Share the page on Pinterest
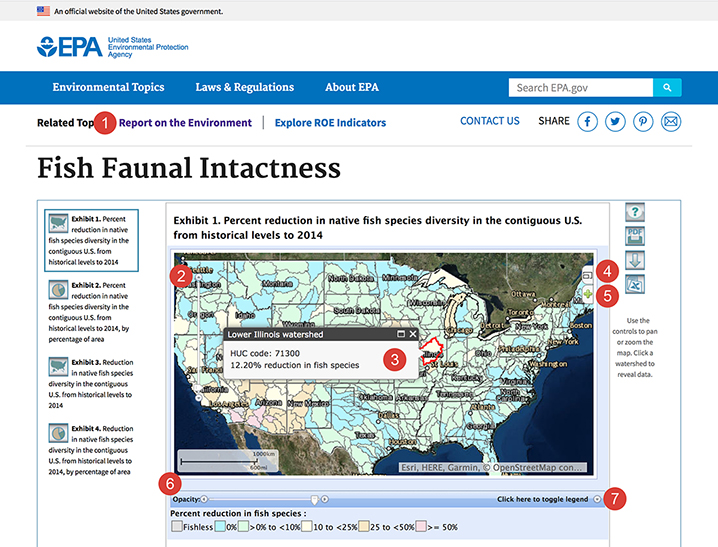718x547 pixels. (x=643, y=122)
